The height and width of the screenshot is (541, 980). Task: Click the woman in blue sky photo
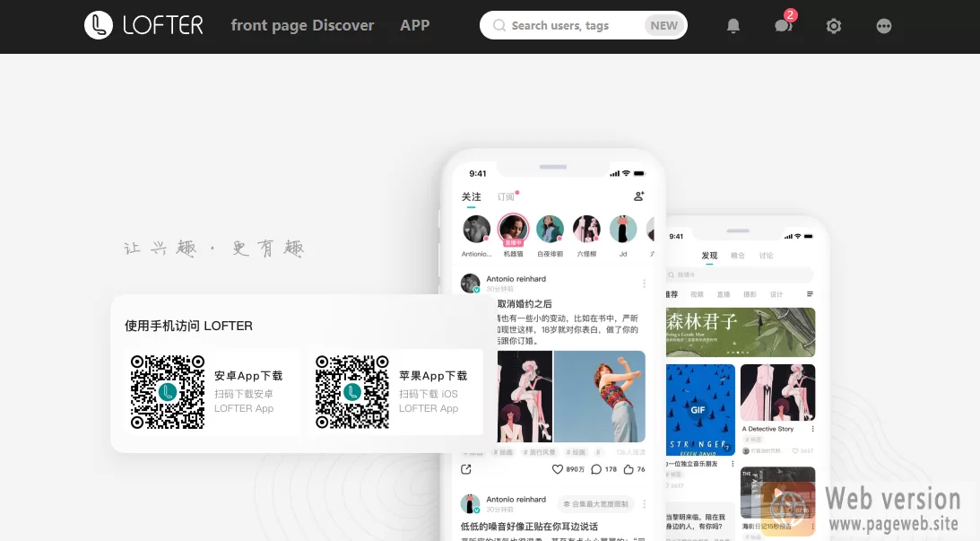599,397
